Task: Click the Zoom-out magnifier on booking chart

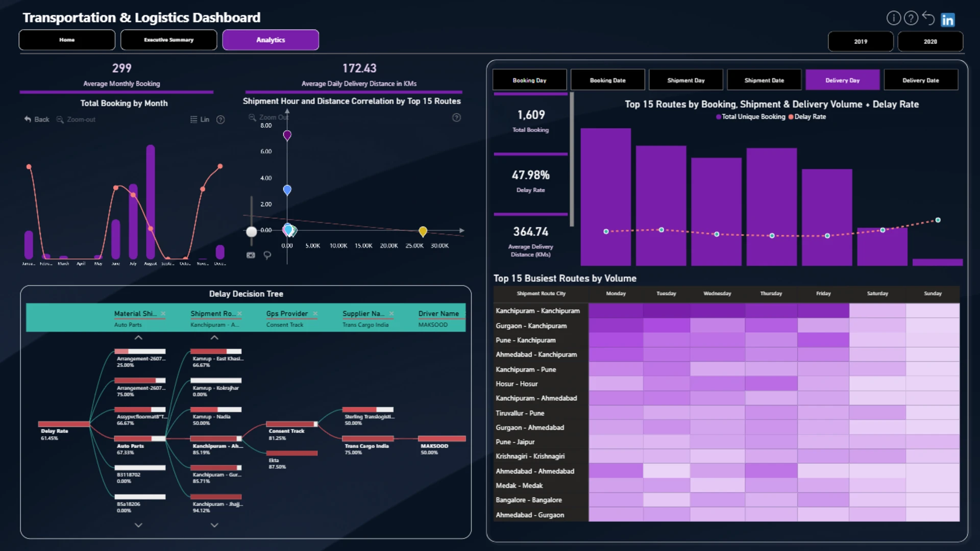Action: point(60,119)
